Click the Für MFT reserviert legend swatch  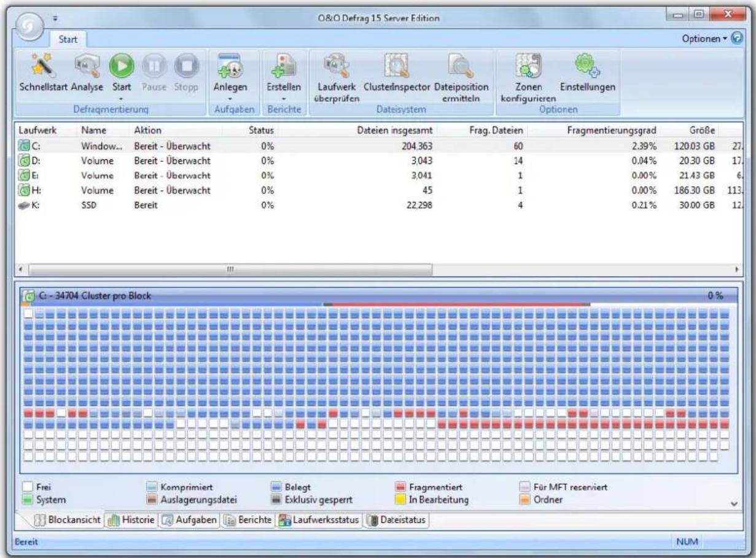(x=525, y=487)
